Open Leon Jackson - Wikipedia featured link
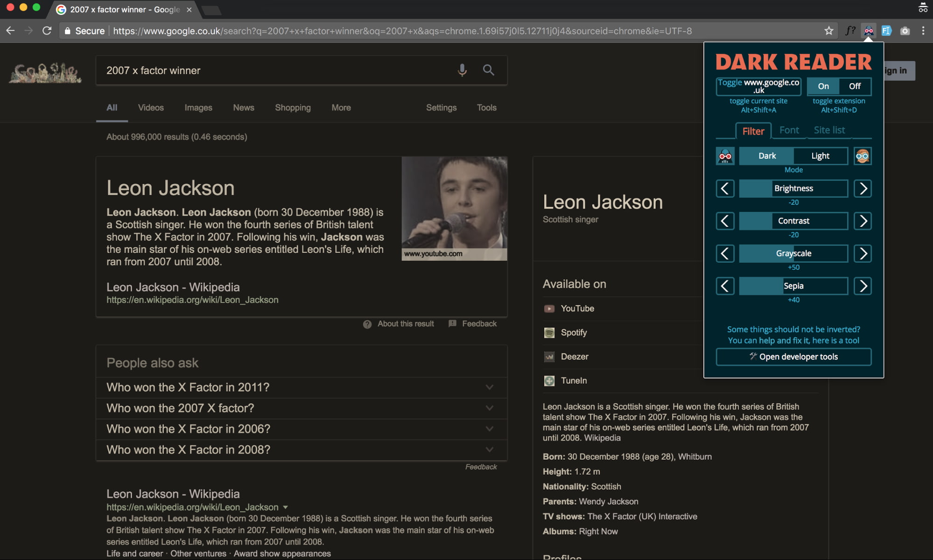Image resolution: width=933 pixels, height=560 pixels. 173,287
